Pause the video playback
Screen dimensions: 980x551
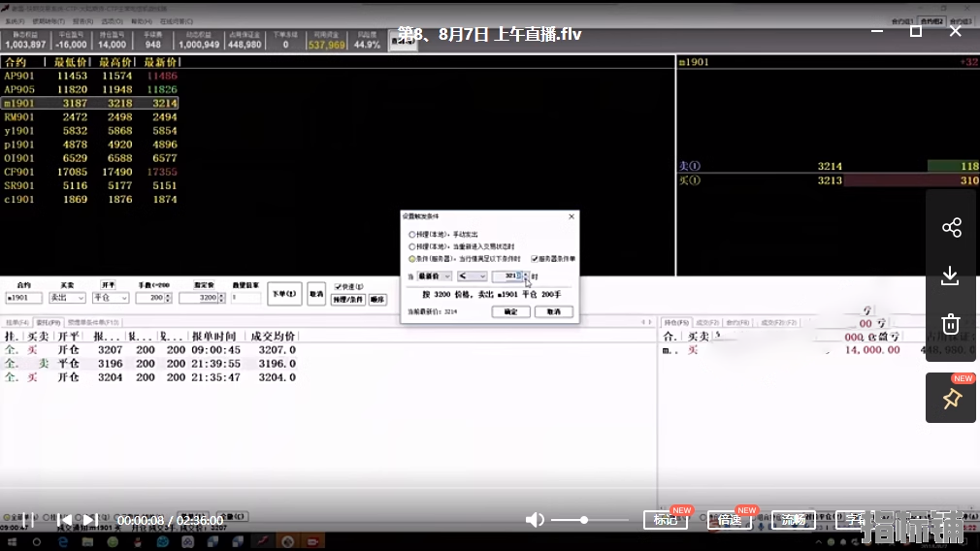27,520
